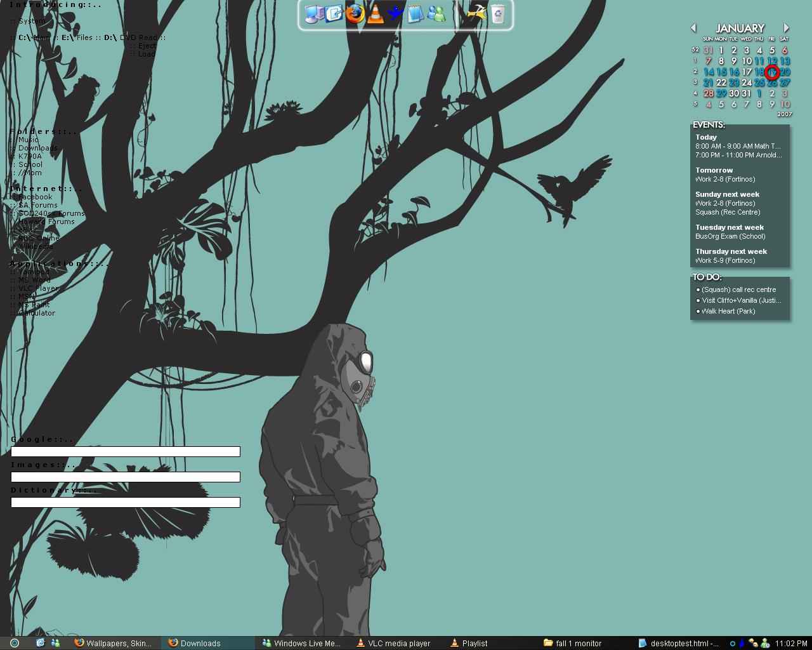Image resolution: width=812 pixels, height=650 pixels.
Task: Open Facebook link
Action: [36, 197]
